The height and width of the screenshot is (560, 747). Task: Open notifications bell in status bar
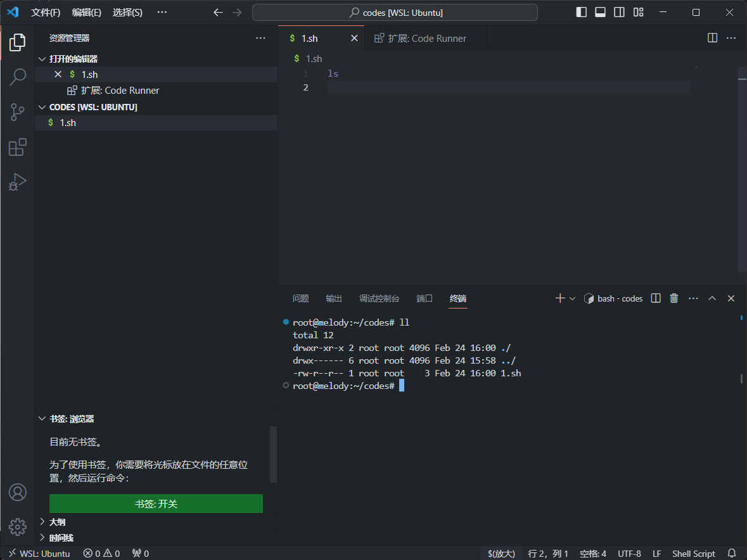pyautogui.click(x=732, y=553)
